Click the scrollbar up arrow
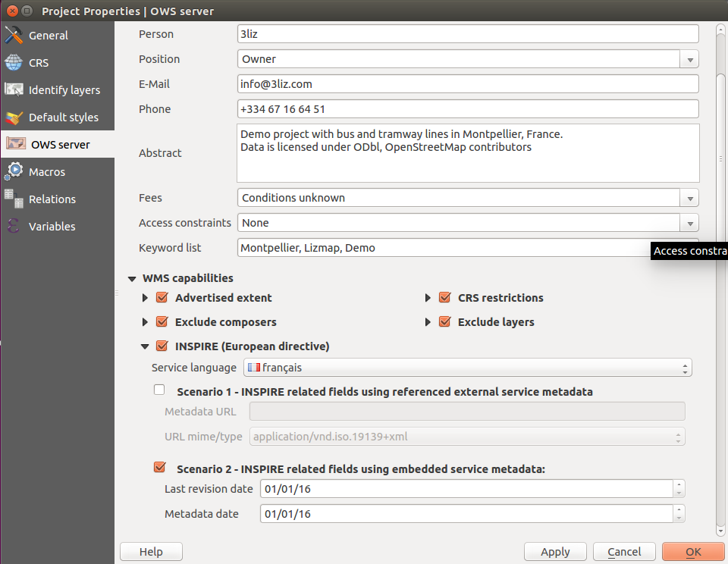The width and height of the screenshot is (728, 564). (720, 30)
